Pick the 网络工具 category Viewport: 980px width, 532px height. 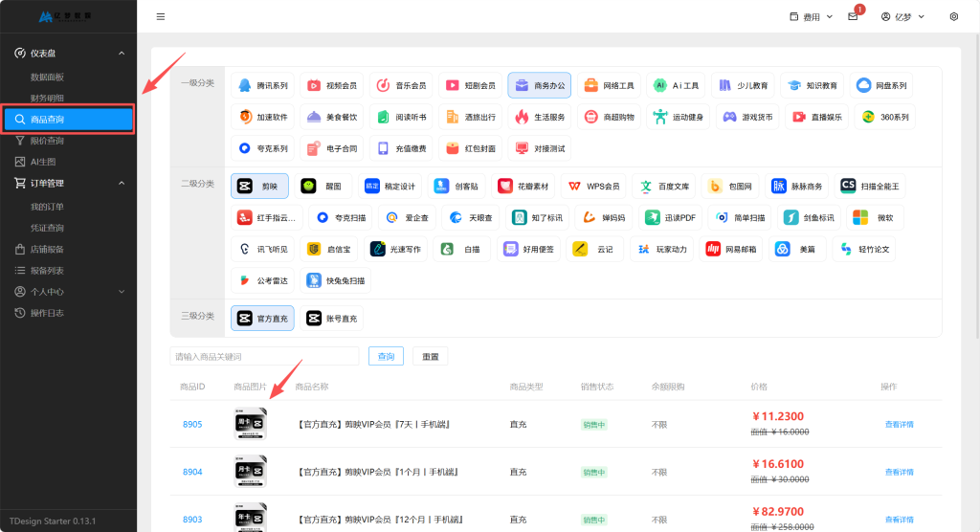[x=609, y=86]
